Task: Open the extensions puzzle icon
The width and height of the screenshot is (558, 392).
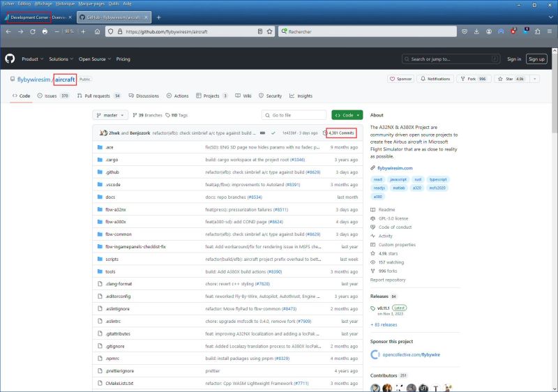Action: click(538, 31)
